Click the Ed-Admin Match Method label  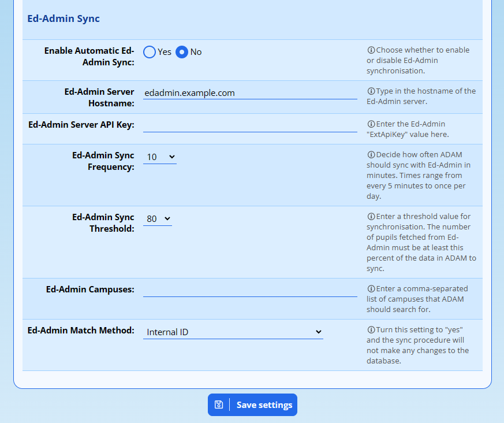point(81,331)
